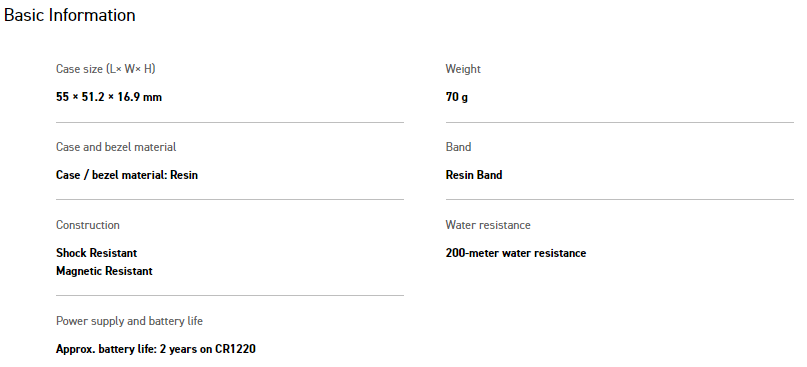807x367 pixels.
Task: Select the Water resistance label
Action: pyautogui.click(x=488, y=225)
